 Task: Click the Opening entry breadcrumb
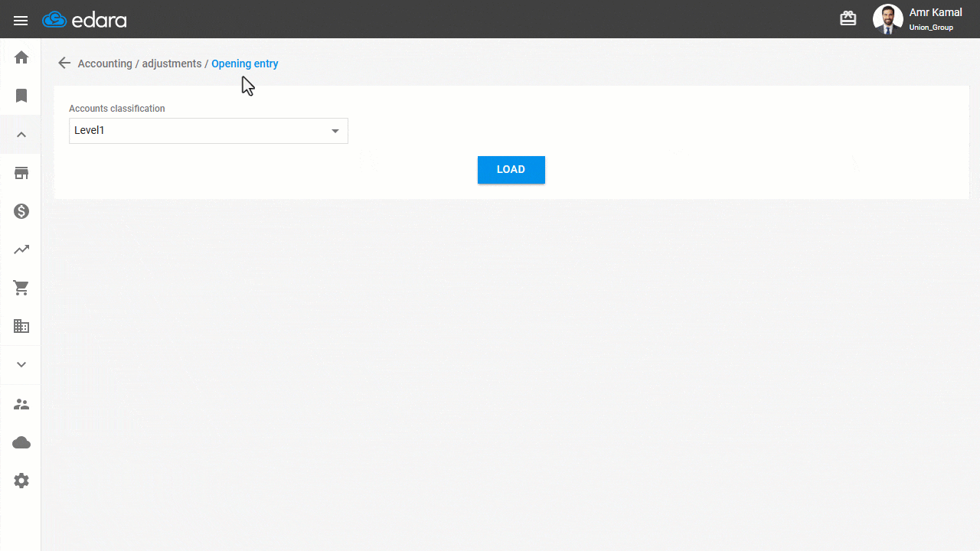pos(245,64)
